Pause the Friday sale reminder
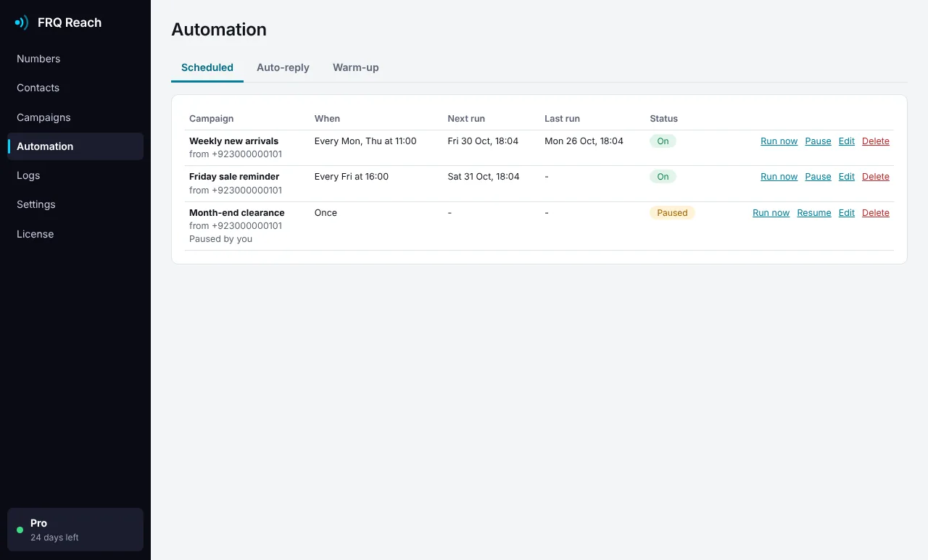Image resolution: width=928 pixels, height=560 pixels. click(x=818, y=177)
